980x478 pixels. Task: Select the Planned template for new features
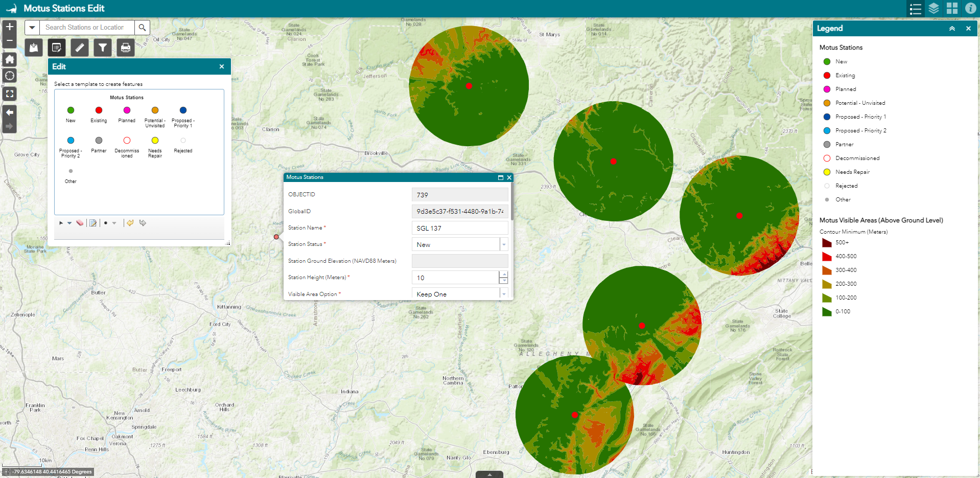click(126, 110)
